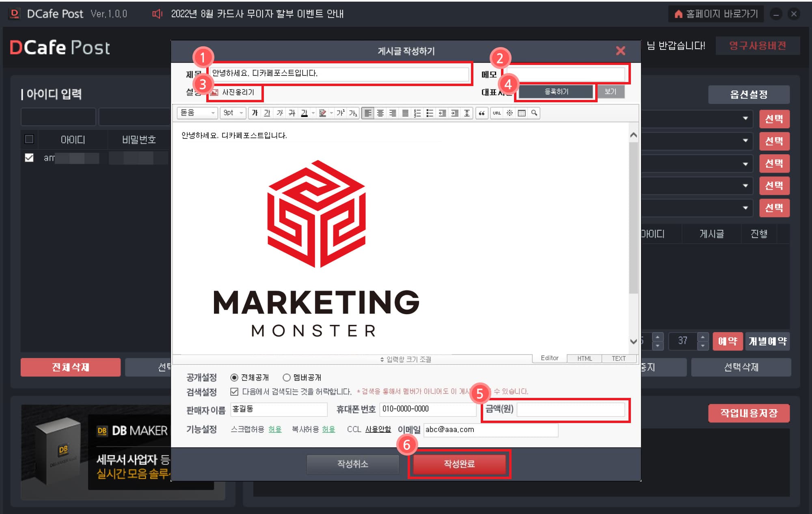Screen dimensions: 812x514
Task: Insert a special character
Action: coord(510,113)
